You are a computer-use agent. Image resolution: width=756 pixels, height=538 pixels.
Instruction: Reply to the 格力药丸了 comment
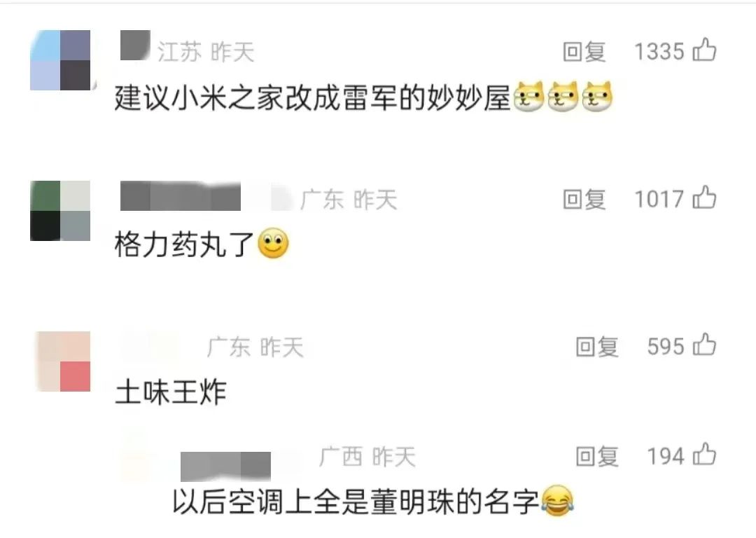[x=584, y=199]
